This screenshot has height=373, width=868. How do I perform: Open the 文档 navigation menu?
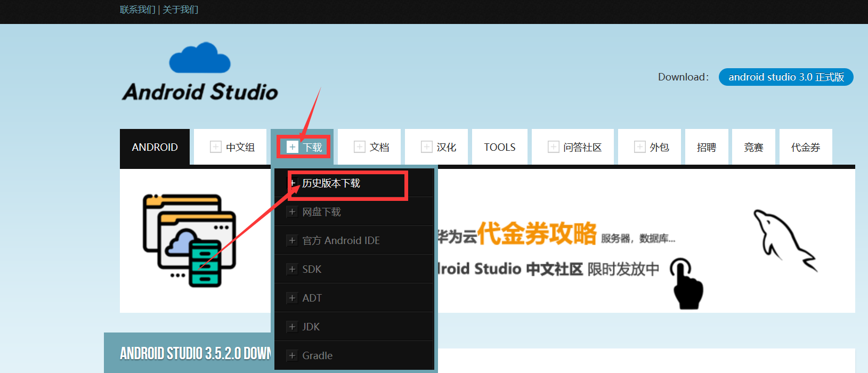(369, 147)
